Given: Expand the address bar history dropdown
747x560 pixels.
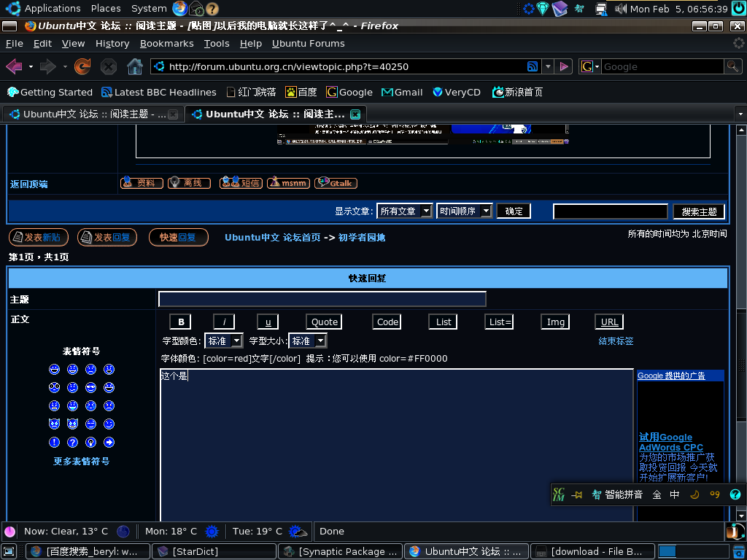Looking at the screenshot, I should click(548, 66).
